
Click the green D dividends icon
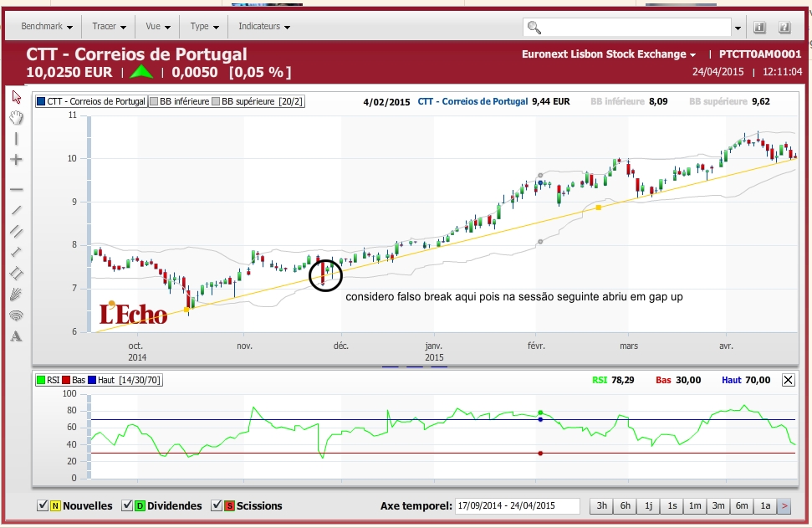click(140, 505)
